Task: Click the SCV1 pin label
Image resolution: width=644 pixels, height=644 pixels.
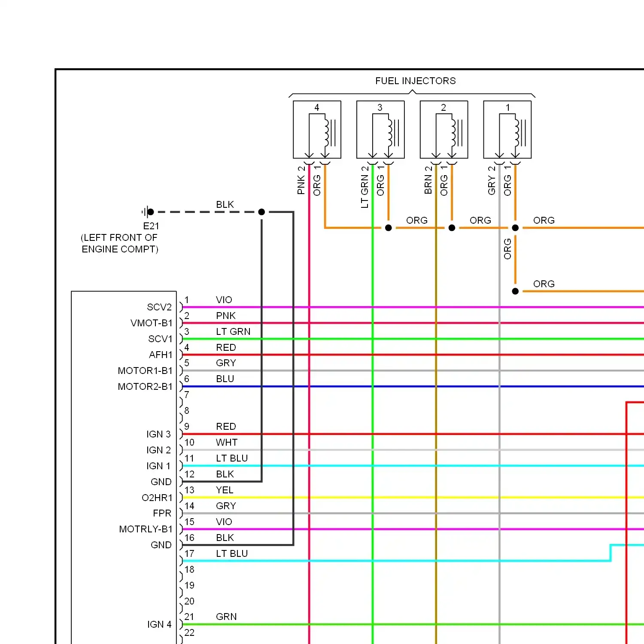Action: click(160, 339)
